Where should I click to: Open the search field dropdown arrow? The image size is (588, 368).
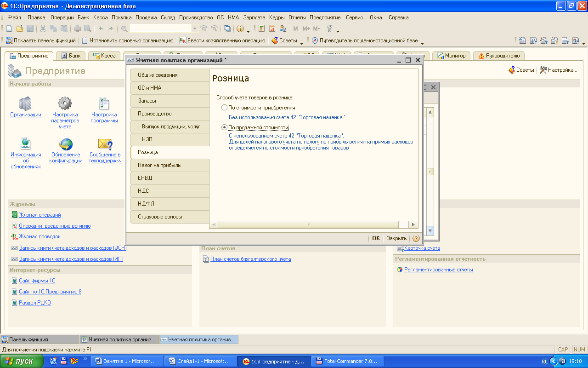coord(195,29)
